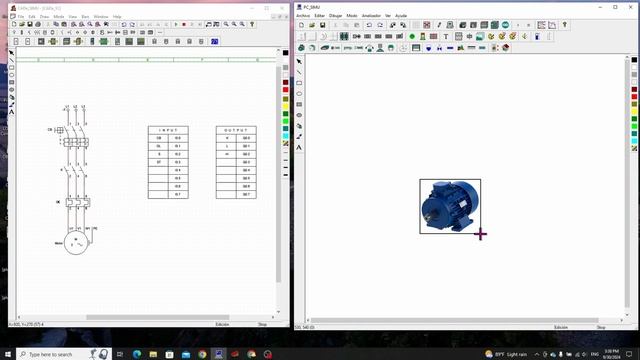Click the New document icon in PC_SIMU toolbar
The width and height of the screenshot is (640, 360).
(x=301, y=25)
